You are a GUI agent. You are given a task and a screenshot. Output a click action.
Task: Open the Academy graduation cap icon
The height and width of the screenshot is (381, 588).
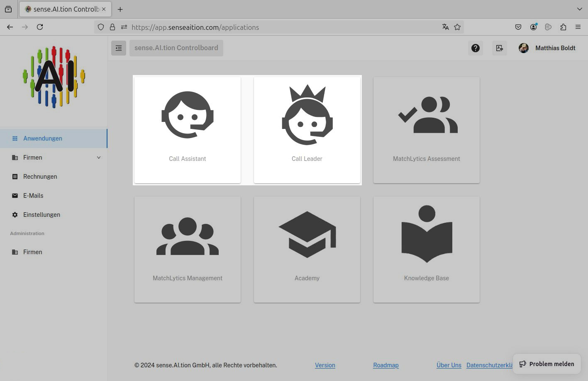point(307,235)
